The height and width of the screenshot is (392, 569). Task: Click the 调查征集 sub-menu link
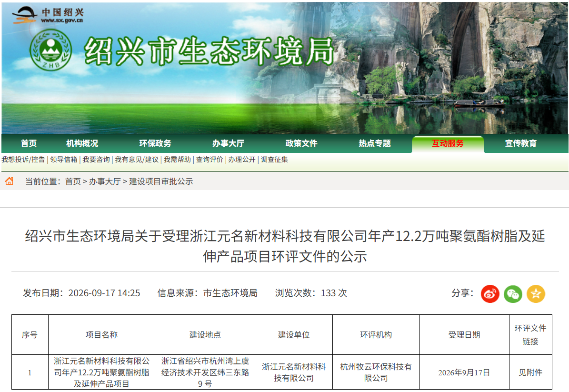(x=274, y=160)
